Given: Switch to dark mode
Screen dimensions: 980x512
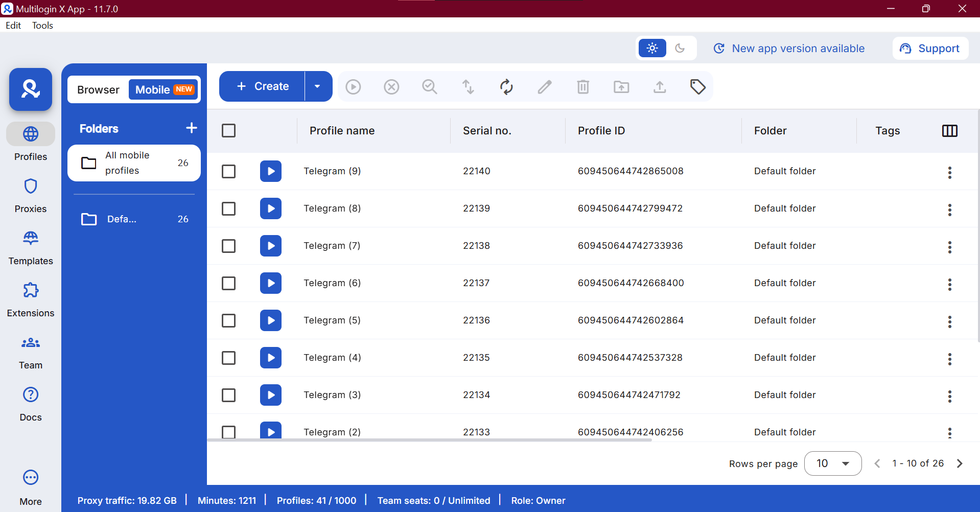Looking at the screenshot, I should [x=680, y=48].
